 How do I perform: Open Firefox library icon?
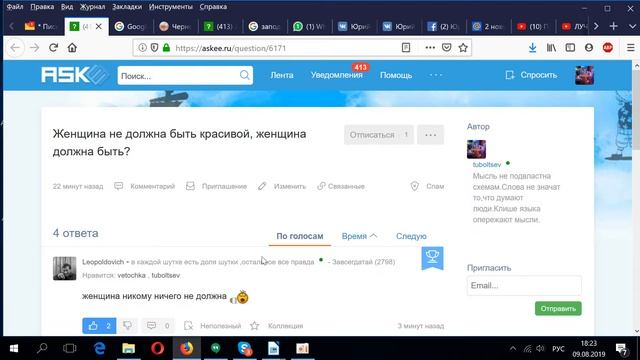(551, 48)
